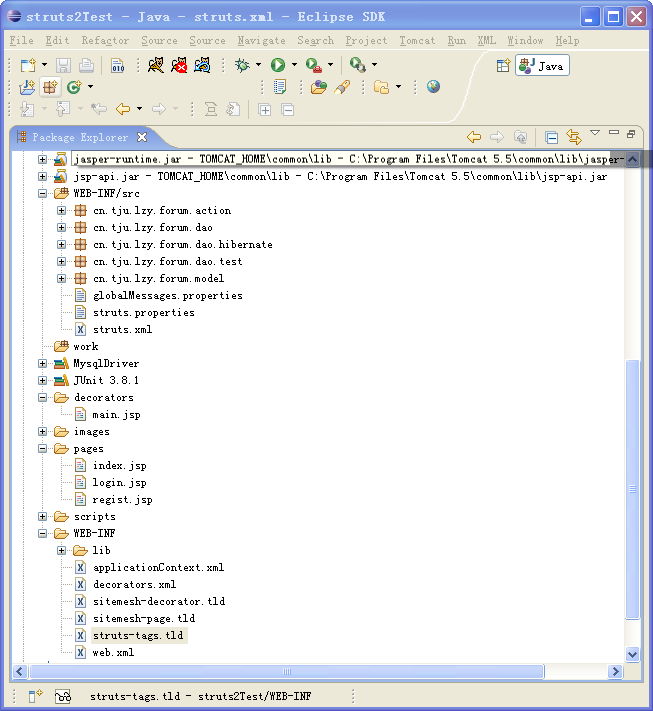The height and width of the screenshot is (711, 653).
Task: Click the Back navigation arrow in toolbar
Action: pos(123,109)
